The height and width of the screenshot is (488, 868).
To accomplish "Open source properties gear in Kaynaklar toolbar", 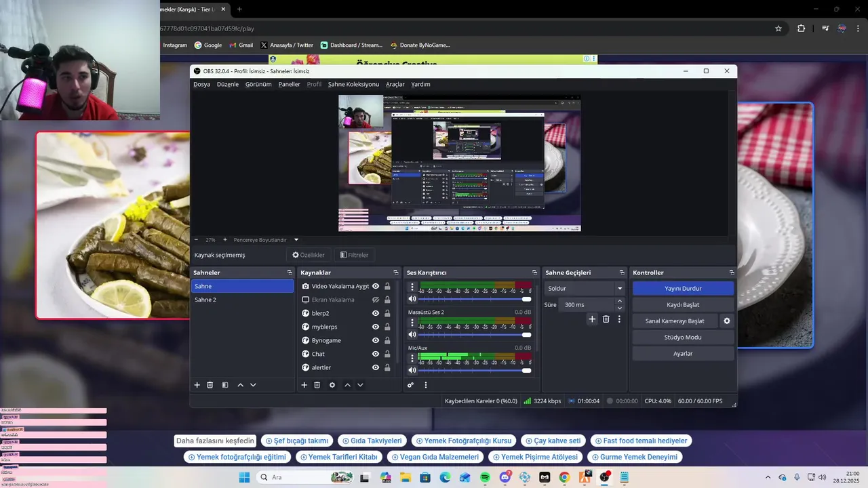I will click(x=332, y=385).
